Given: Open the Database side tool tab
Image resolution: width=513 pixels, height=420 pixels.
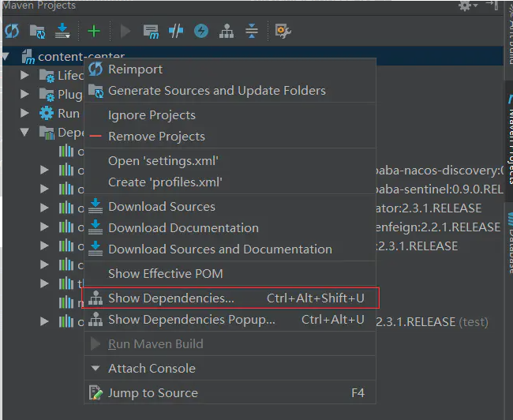Looking at the screenshot, I should pos(510,242).
